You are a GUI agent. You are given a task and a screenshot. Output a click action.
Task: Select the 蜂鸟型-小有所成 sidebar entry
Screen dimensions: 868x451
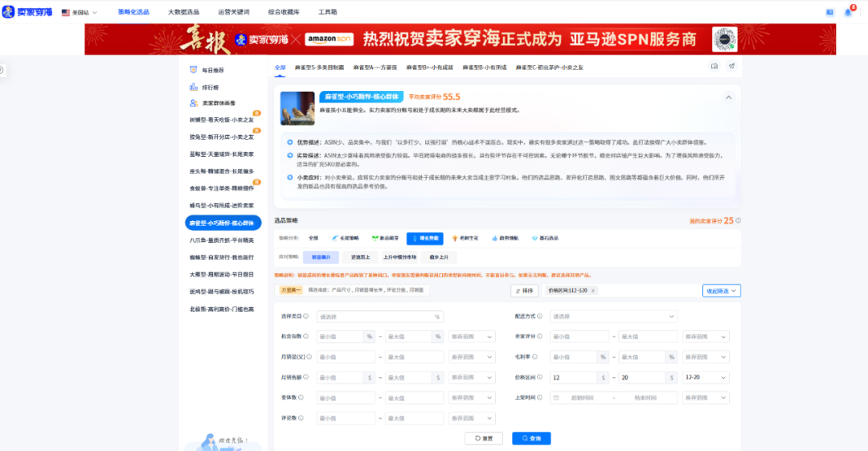click(x=222, y=206)
